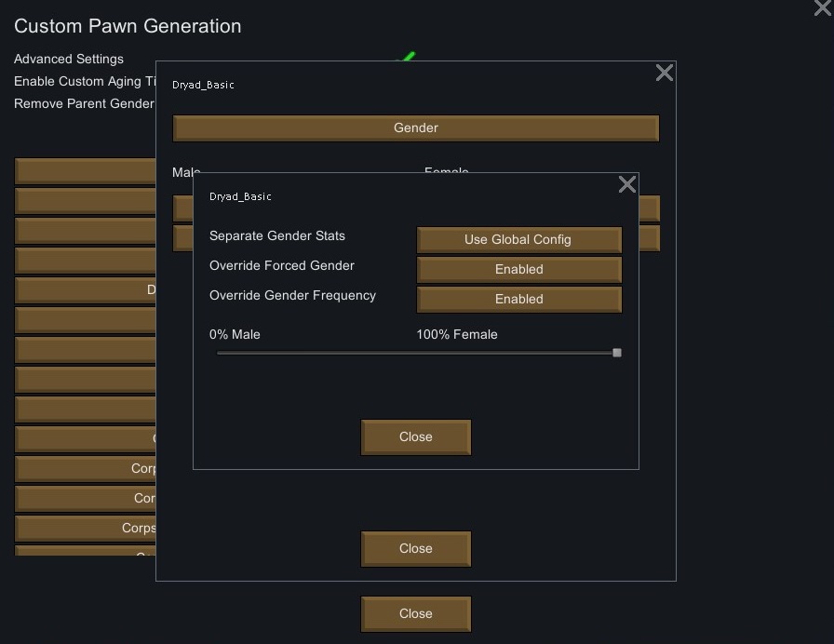The image size is (834, 644).
Task: Close the innermost Dryad_Basic dialog via X
Action: [x=627, y=184]
